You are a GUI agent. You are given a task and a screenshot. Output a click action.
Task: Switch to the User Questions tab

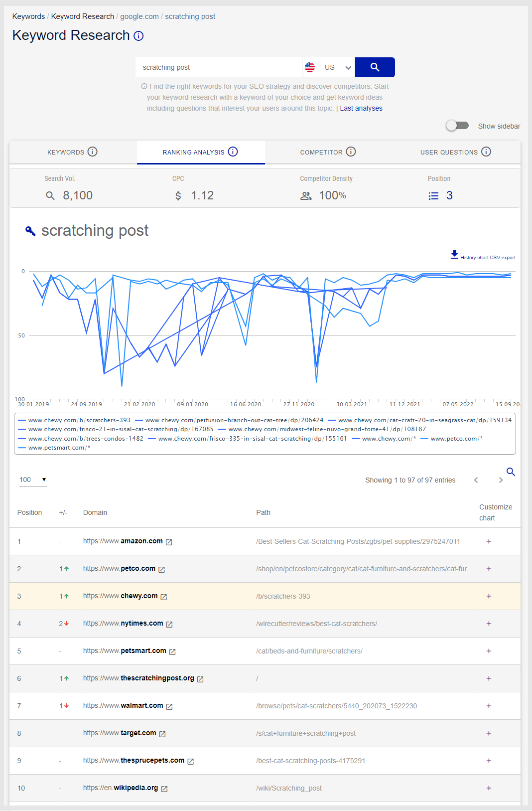click(456, 152)
